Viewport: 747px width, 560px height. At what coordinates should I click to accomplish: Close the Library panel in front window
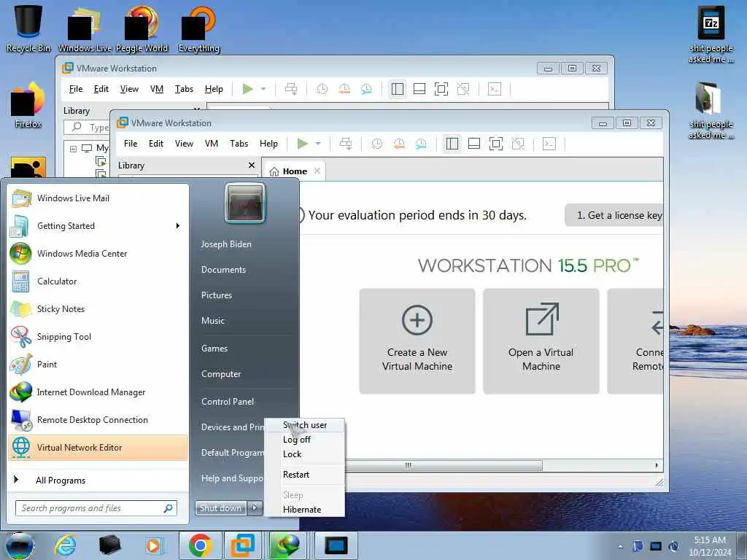click(252, 165)
